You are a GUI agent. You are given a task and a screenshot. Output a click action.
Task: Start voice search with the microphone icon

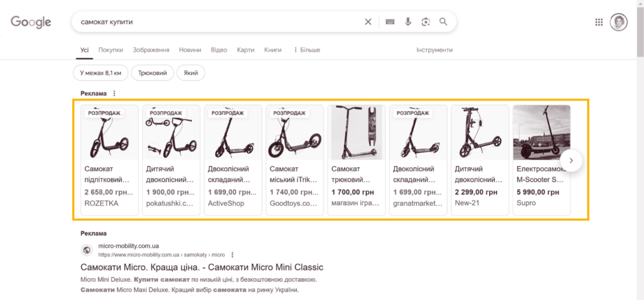[408, 22]
